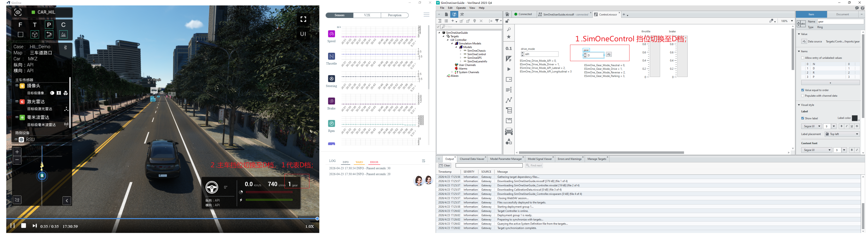This screenshot has height=234, width=868.
Task: Collapse the minimap with left chevron
Action: click(x=67, y=201)
